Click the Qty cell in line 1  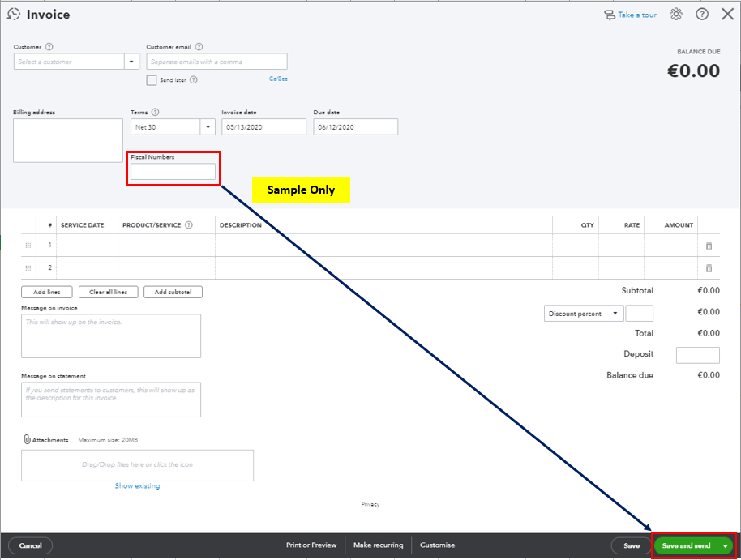tap(576, 246)
